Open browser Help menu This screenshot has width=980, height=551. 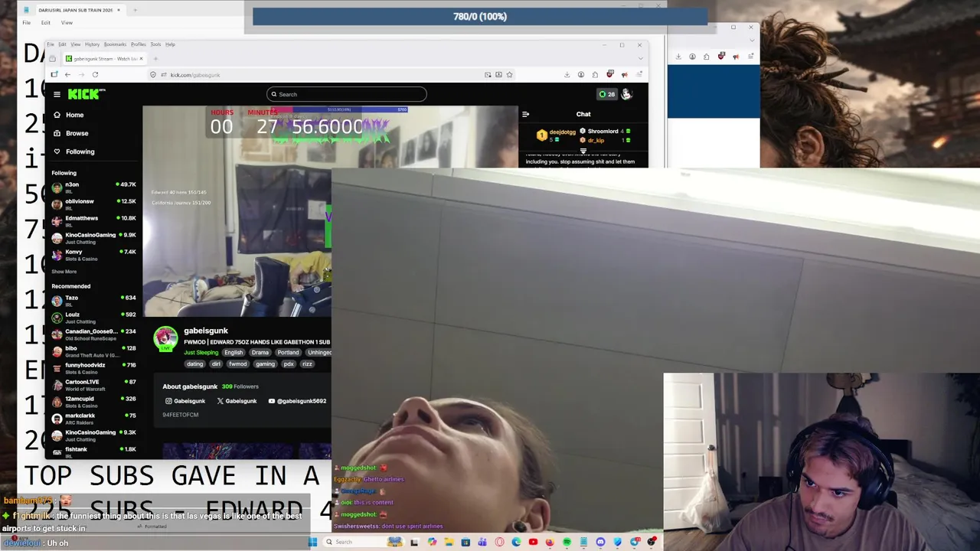[x=170, y=44]
